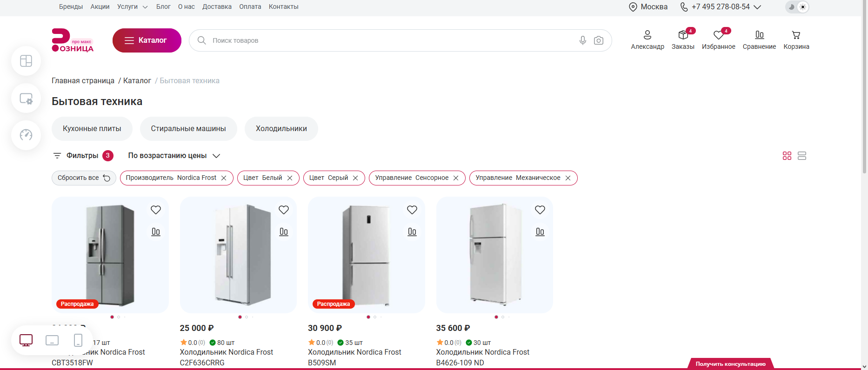Open the CBT3518FW fridge product image
This screenshot has height=370, width=868.
click(x=110, y=255)
